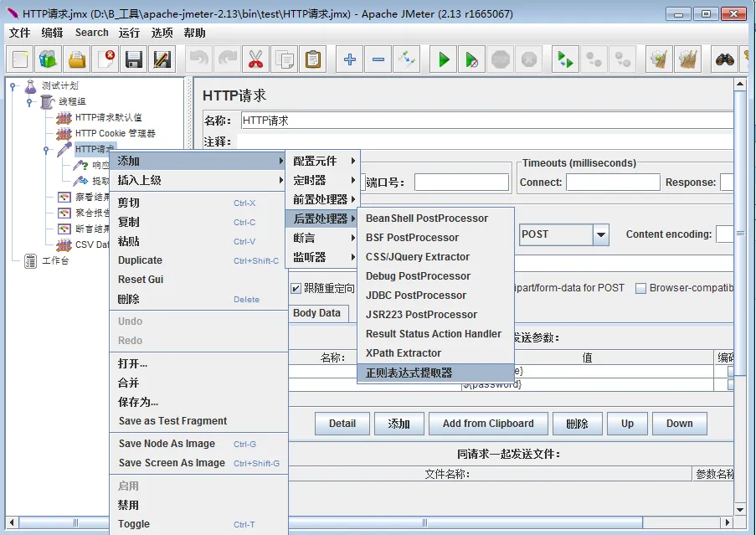Collapse the 线程组 tree node handle
The width and height of the screenshot is (756, 535).
[29, 102]
